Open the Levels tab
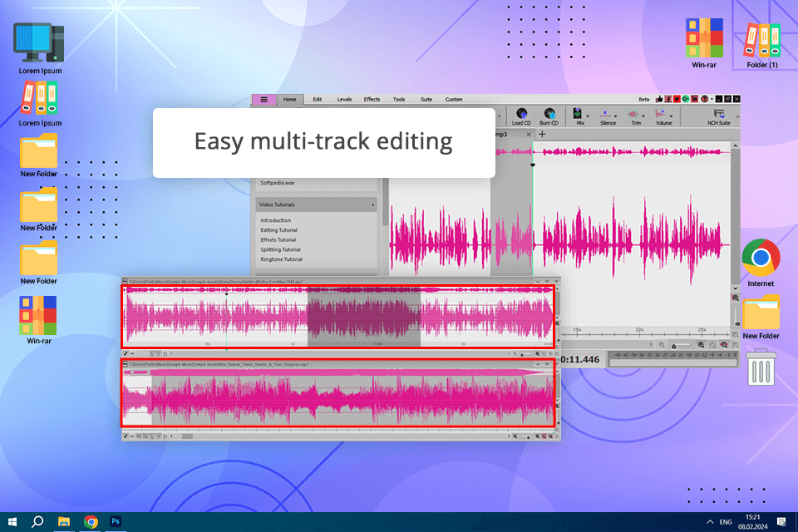The width and height of the screenshot is (798, 532). tap(344, 99)
